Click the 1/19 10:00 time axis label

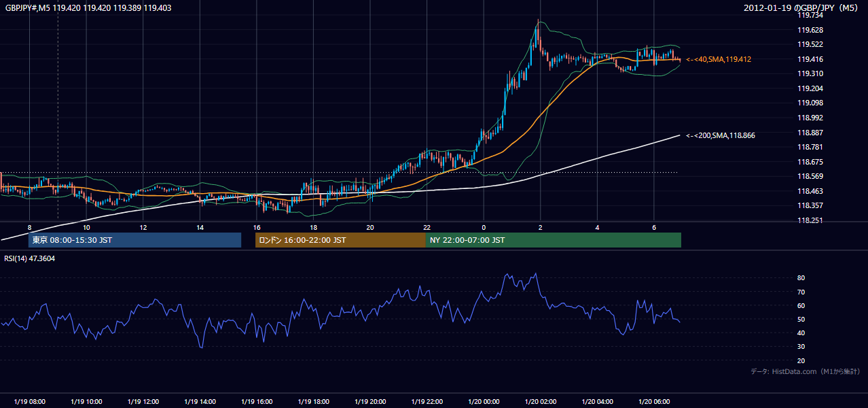(x=86, y=402)
